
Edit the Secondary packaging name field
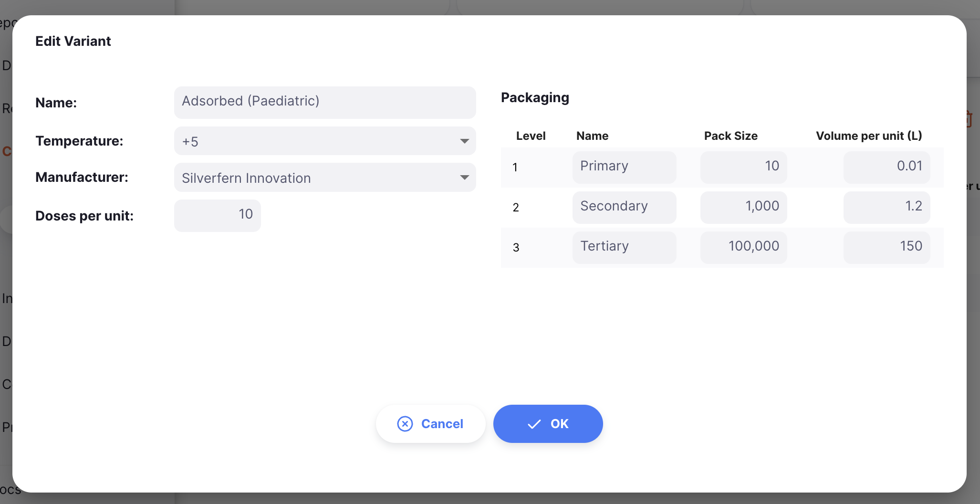625,207
